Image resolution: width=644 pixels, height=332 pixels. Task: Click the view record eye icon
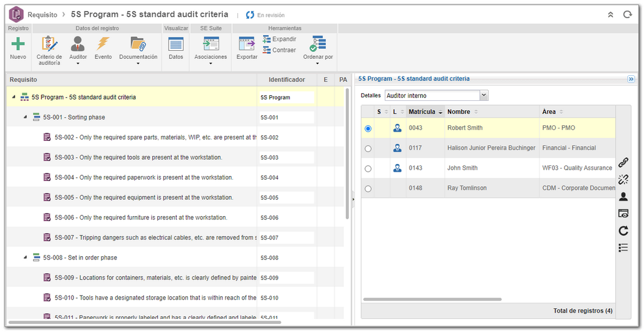pos(623,213)
